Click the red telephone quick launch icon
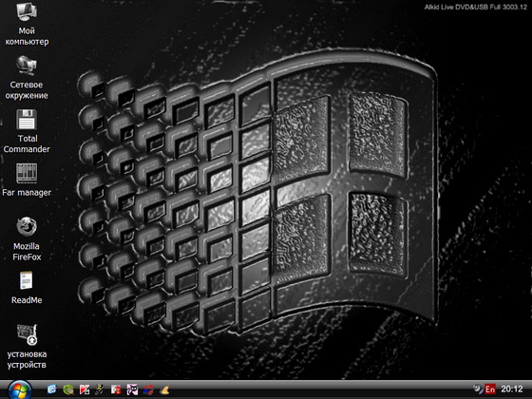532x399 pixels. click(116, 389)
